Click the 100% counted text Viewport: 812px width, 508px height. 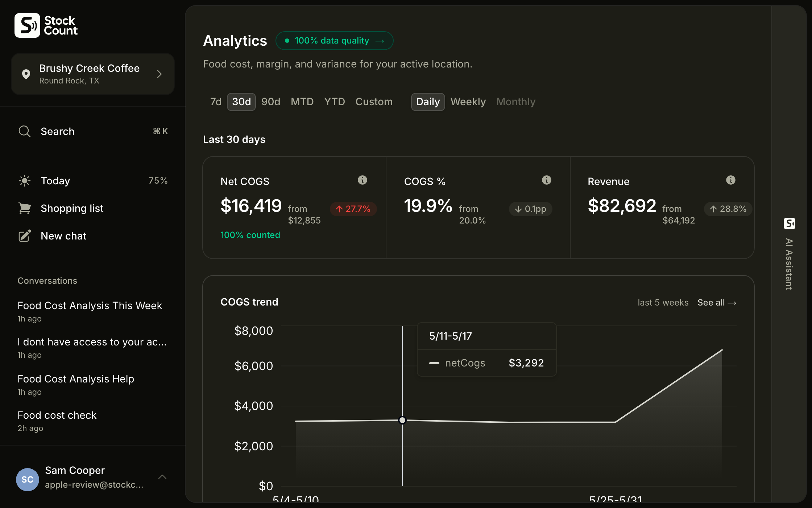click(x=250, y=235)
